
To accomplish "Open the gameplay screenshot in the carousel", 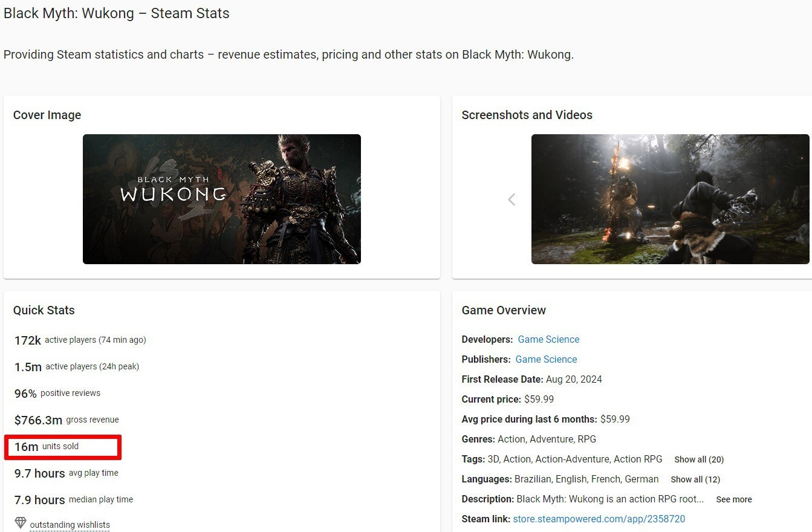I will tap(670, 199).
